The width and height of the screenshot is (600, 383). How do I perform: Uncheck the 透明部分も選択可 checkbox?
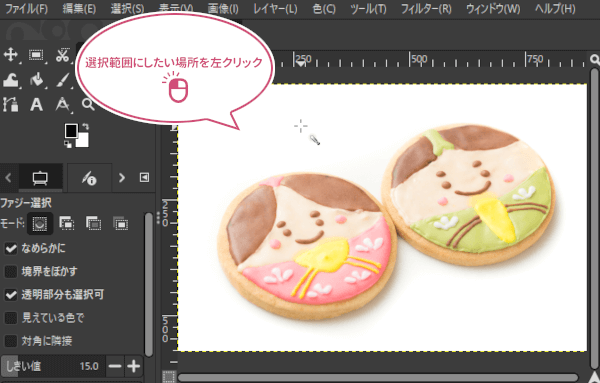click(x=11, y=295)
